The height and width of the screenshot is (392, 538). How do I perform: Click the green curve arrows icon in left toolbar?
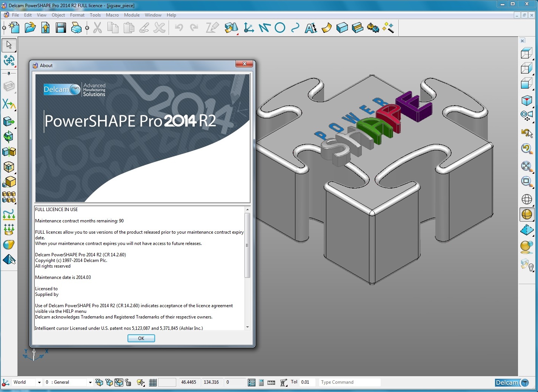(9, 214)
